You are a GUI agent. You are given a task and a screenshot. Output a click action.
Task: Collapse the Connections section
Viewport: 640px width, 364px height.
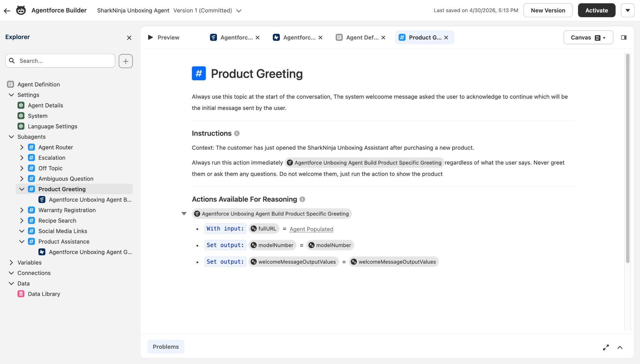tap(11, 273)
